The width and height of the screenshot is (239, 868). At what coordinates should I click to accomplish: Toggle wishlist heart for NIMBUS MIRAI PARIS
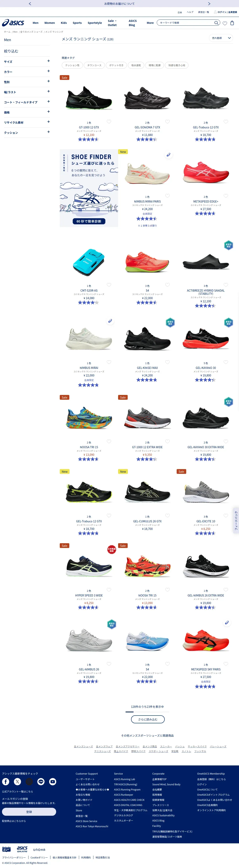coord(167,196)
